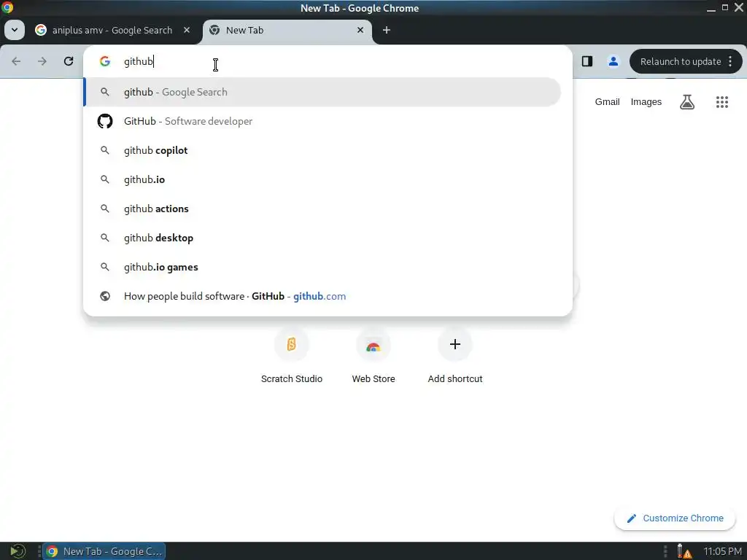Toggle the side panel icon

587,61
